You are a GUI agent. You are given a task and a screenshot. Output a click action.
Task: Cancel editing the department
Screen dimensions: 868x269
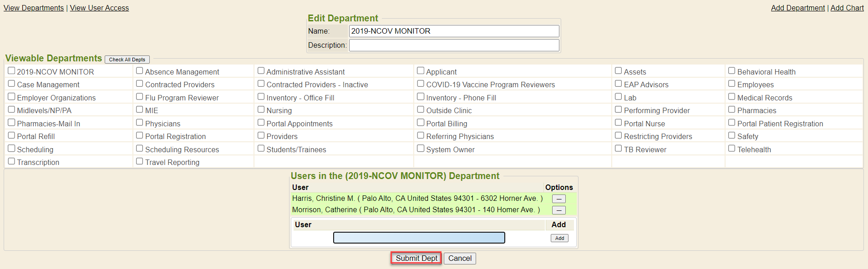[460, 259]
